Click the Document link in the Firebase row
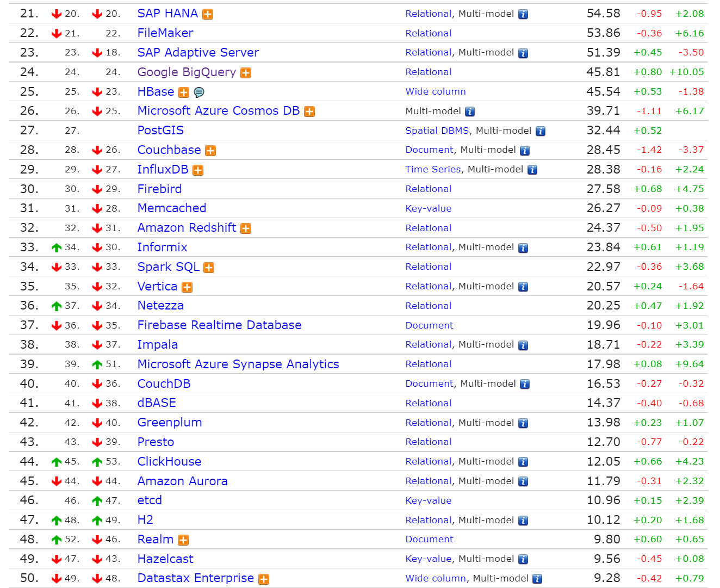Image resolution: width=720 pixels, height=588 pixels. 430,325
